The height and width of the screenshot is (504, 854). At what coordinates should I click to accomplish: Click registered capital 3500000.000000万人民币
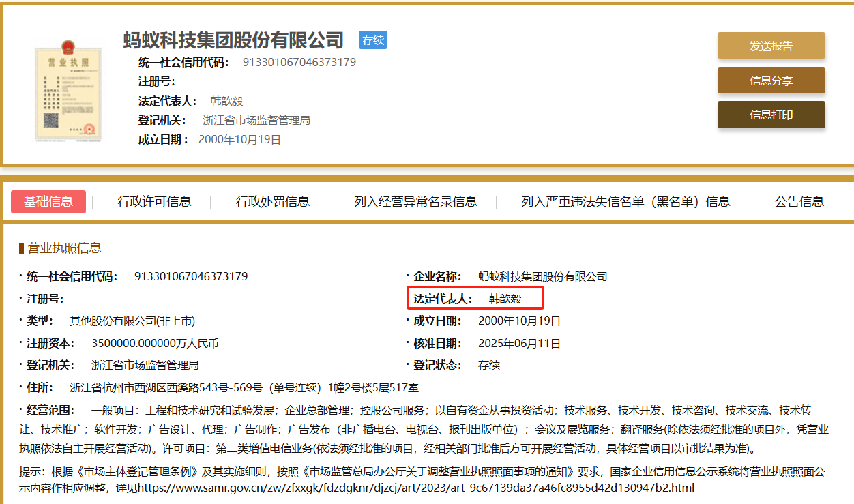(x=155, y=344)
